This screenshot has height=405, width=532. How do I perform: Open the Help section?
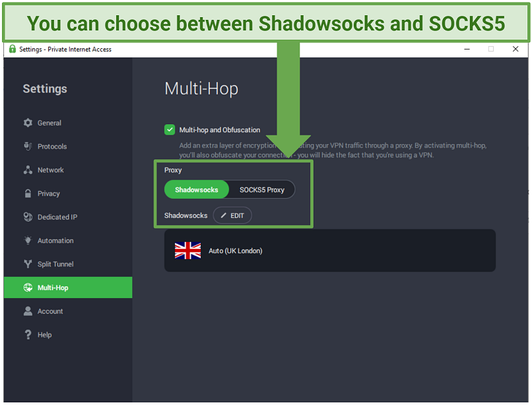point(68,335)
